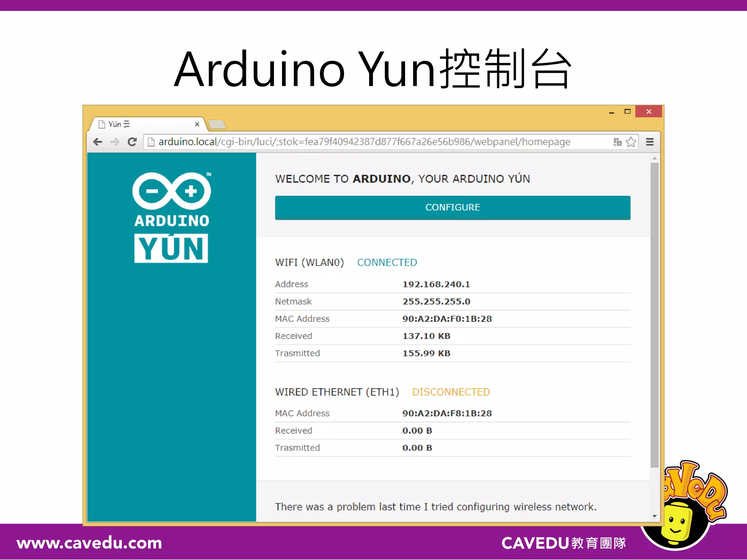Click WiFi MAC address 90:A2:DA:F0:1B:28
This screenshot has width=747, height=560.
point(447,319)
